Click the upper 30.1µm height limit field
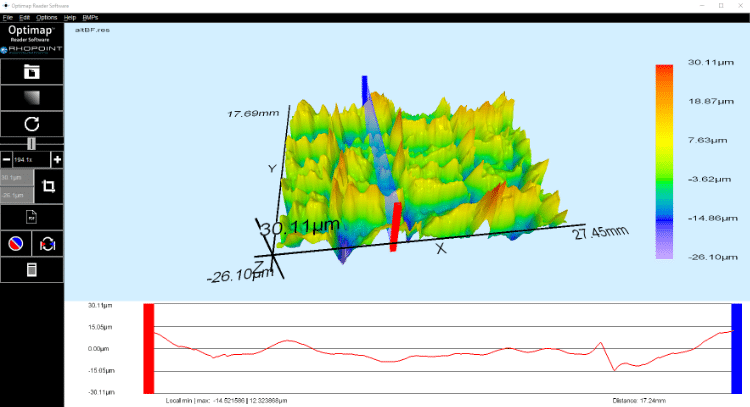Image resolution: width=750 pixels, height=407 pixels. click(16, 177)
